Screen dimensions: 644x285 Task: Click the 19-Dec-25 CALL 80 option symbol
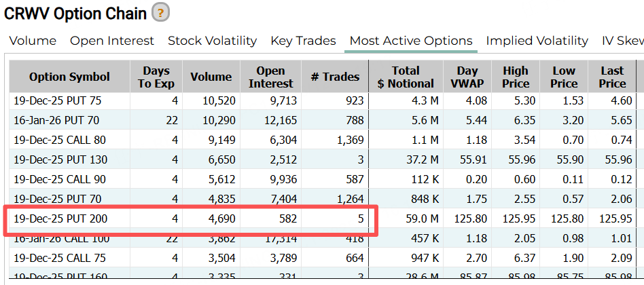click(60, 140)
